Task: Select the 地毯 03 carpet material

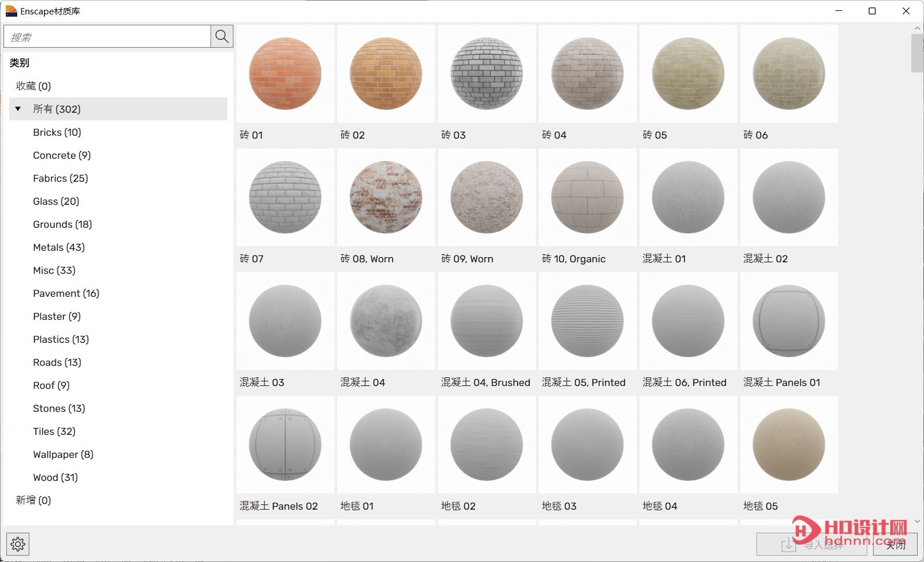Action: click(x=587, y=445)
